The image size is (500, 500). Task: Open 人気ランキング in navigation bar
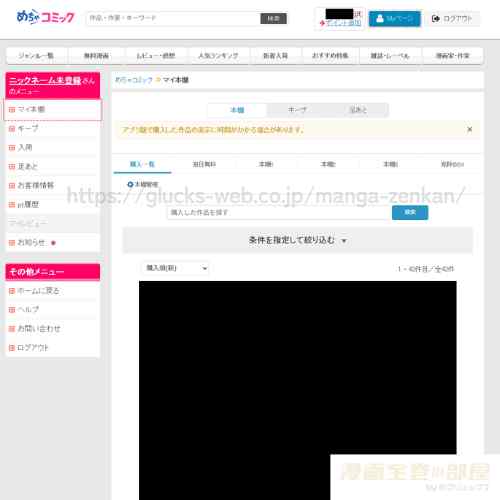pyautogui.click(x=218, y=56)
